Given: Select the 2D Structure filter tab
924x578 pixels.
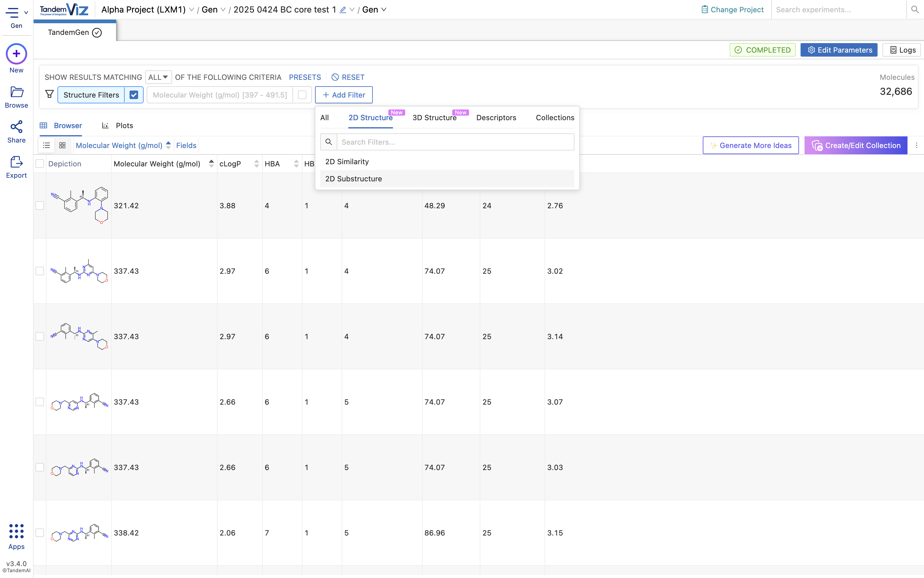Looking at the screenshot, I should pyautogui.click(x=370, y=118).
